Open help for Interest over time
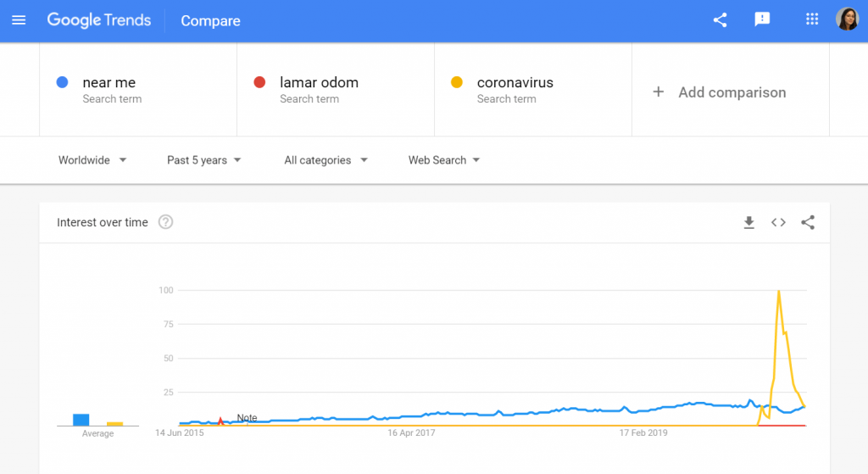The height and width of the screenshot is (474, 868). tap(165, 222)
